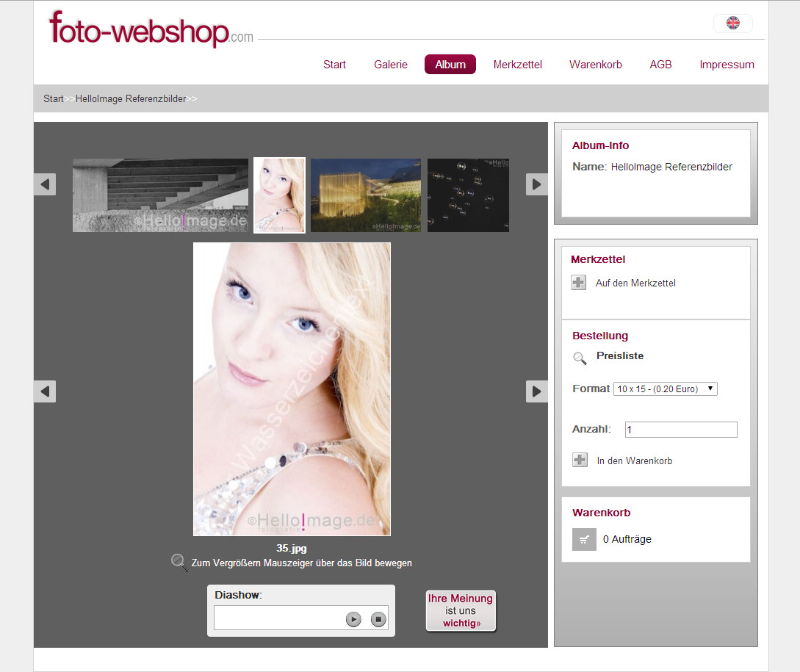
Task: Click plus icon beside Auf den Merkzettel
Action: coord(579,283)
